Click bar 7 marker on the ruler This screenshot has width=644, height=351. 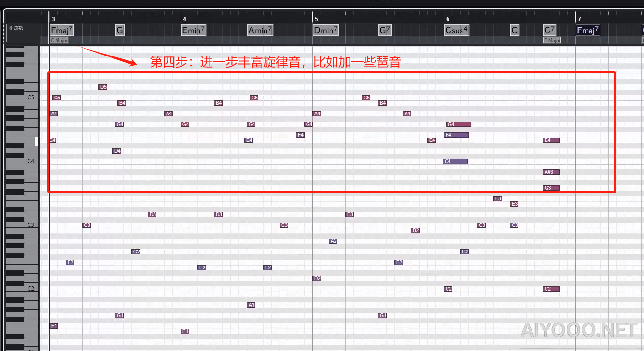tap(579, 19)
